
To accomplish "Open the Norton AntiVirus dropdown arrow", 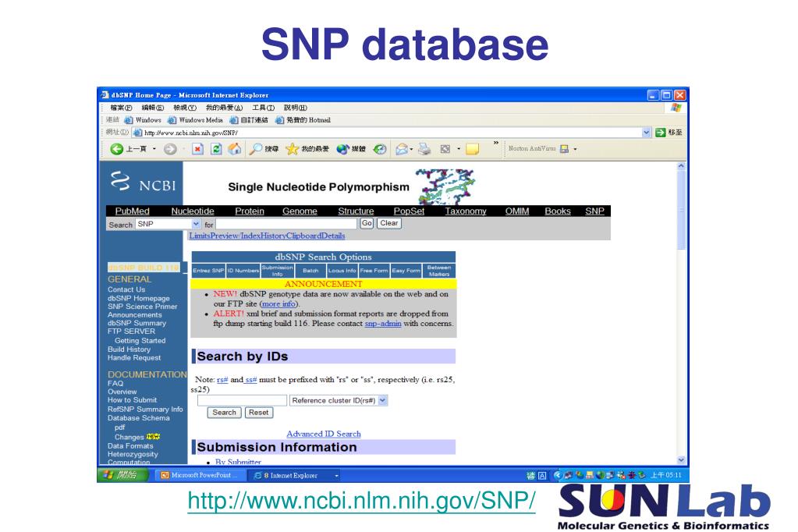I will (x=575, y=149).
